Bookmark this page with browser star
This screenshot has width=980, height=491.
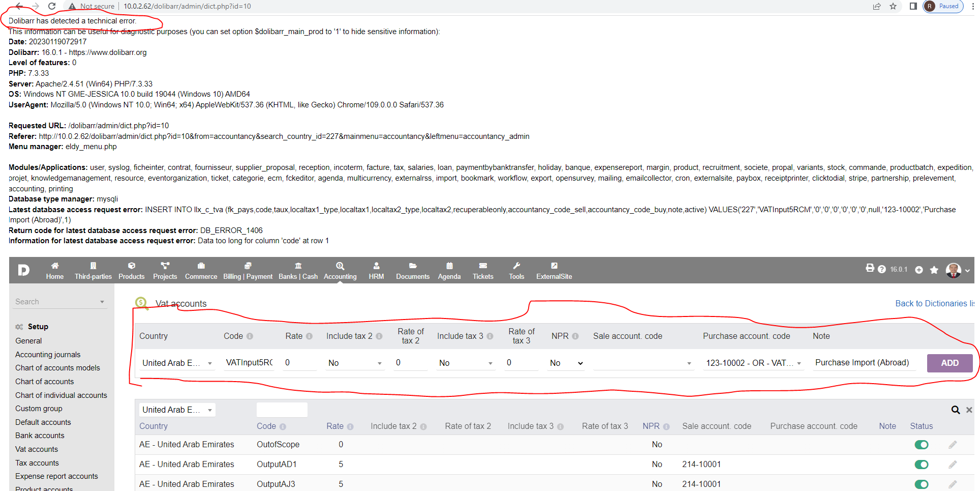(893, 6)
